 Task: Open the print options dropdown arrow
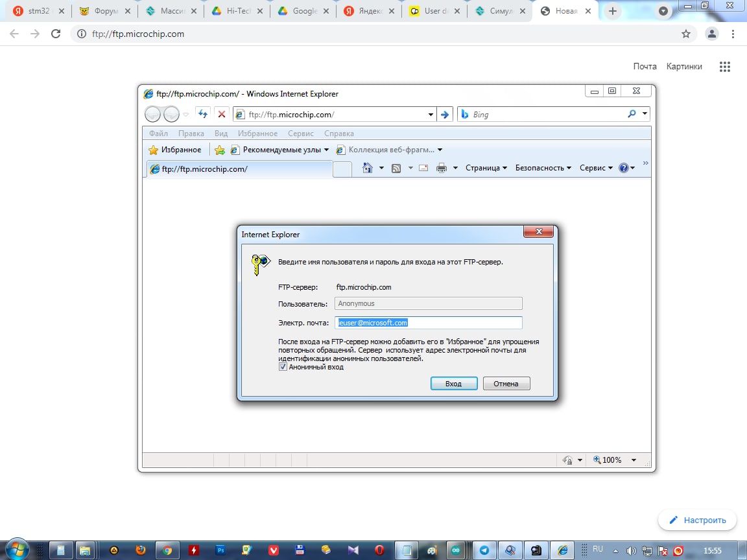tap(455, 168)
